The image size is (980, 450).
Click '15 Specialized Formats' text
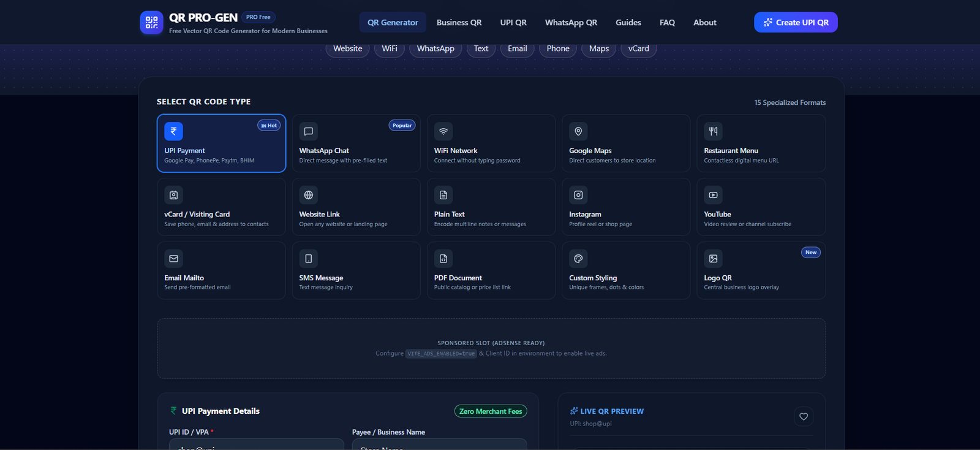[790, 102]
